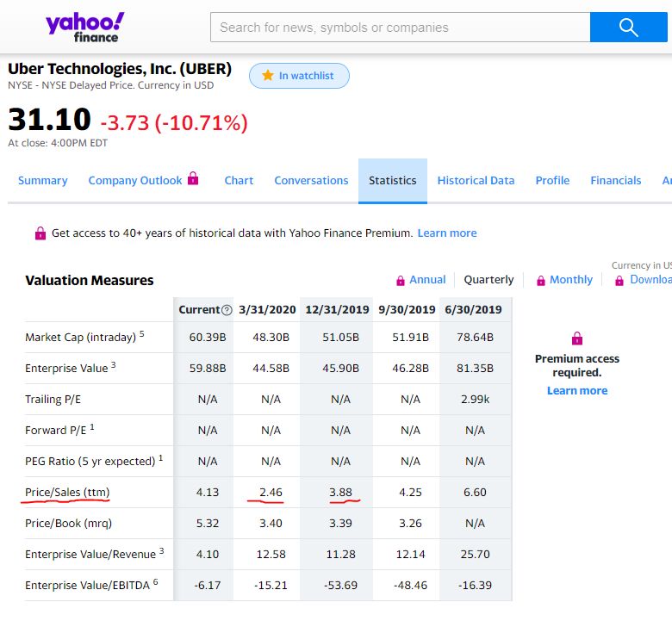Click the 51.91B market cap value
The height and width of the screenshot is (621, 672).
[411, 338]
